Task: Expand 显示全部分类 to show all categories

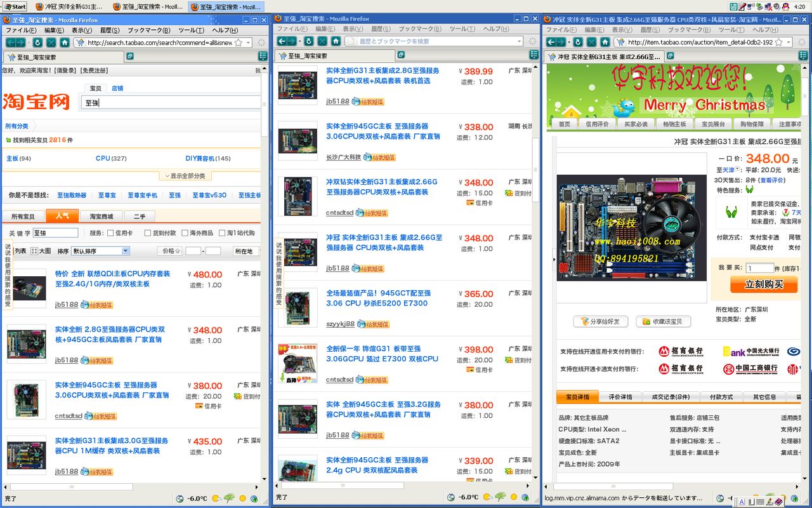Action: click(185, 176)
